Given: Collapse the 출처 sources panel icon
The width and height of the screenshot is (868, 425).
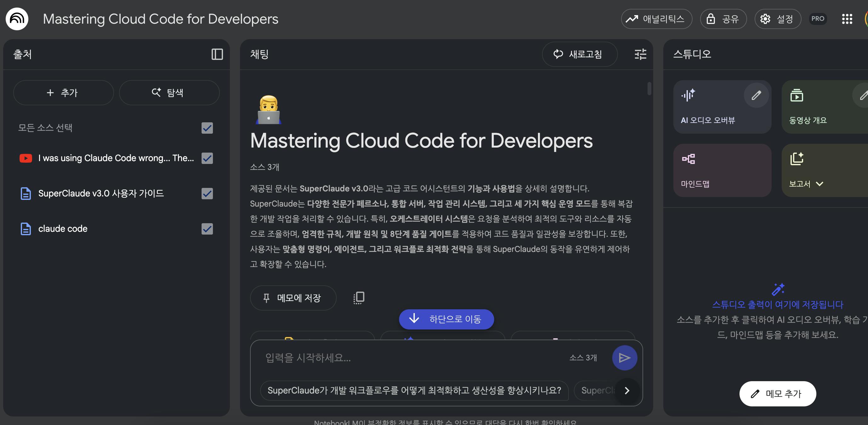Looking at the screenshot, I should [217, 54].
